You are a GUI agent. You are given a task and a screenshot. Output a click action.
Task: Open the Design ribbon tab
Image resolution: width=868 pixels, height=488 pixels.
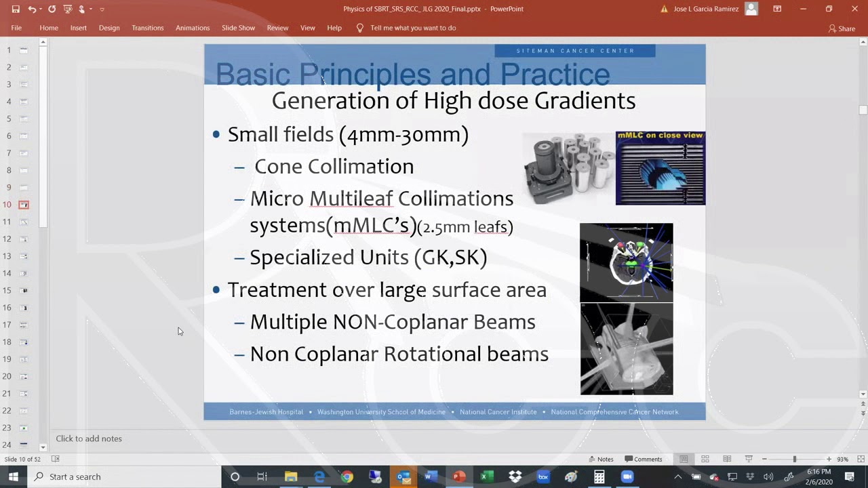(x=109, y=28)
